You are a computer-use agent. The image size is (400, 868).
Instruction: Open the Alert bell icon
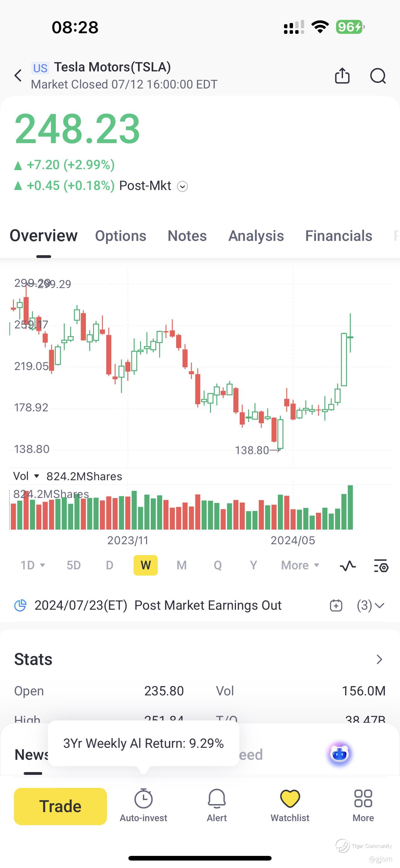point(217,805)
